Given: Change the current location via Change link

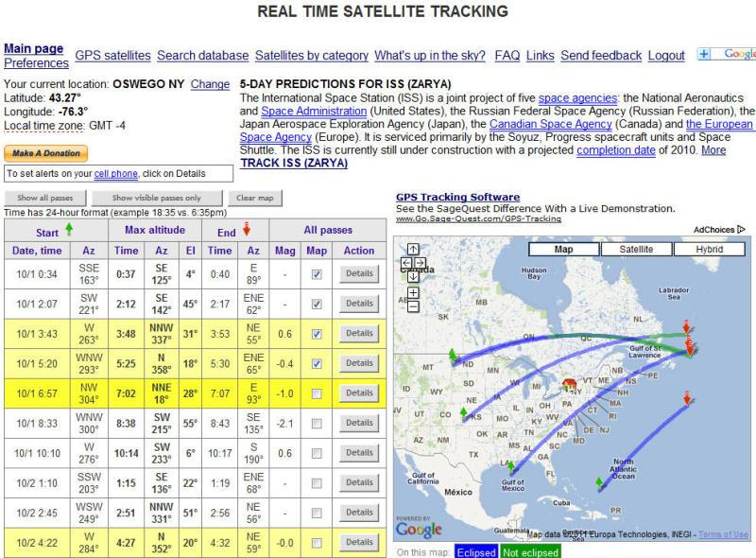Looking at the screenshot, I should pos(210,84).
